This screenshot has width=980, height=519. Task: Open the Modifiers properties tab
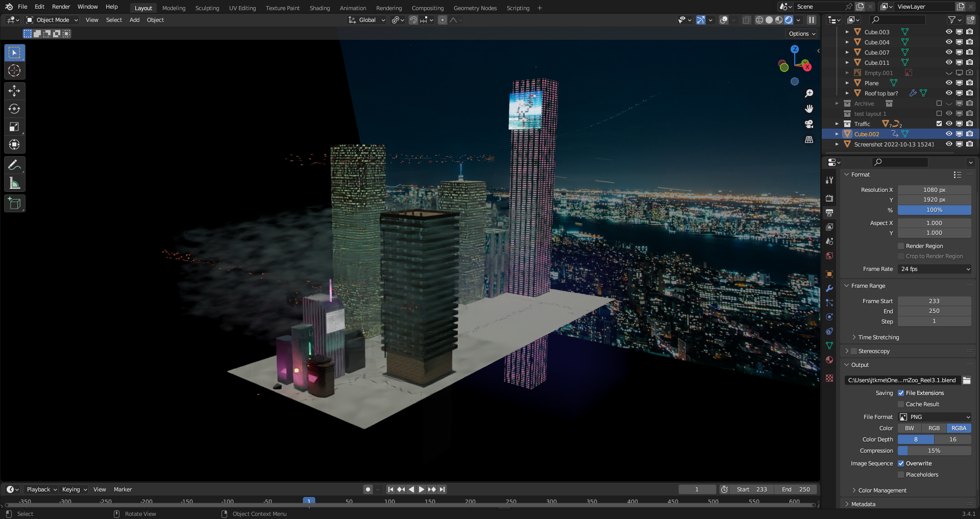(x=829, y=288)
